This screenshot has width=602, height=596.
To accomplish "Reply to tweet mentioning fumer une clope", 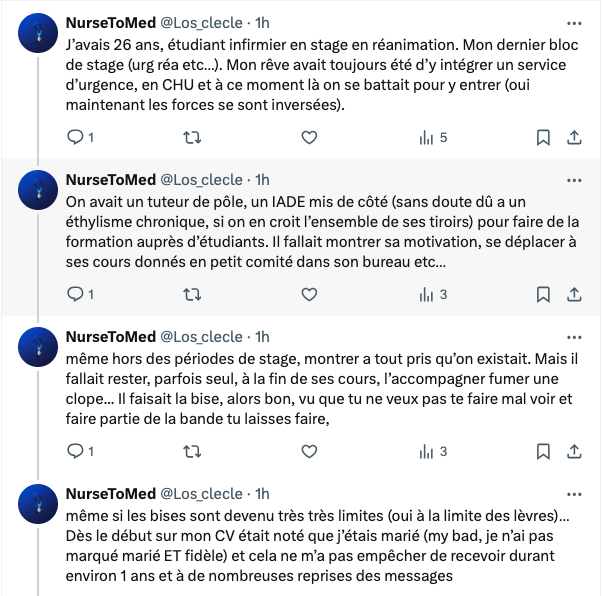I will (x=74, y=451).
